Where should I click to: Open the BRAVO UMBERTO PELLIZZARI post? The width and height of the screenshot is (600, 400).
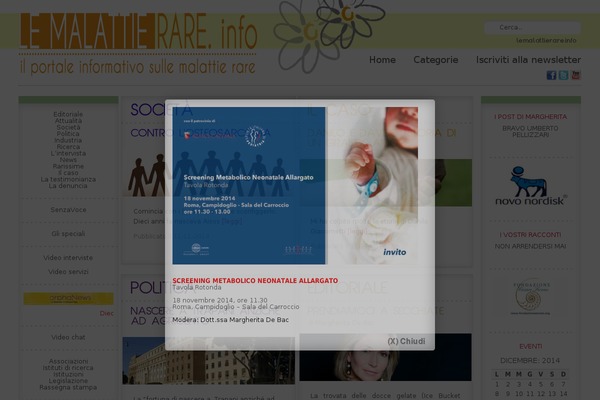coord(530,131)
